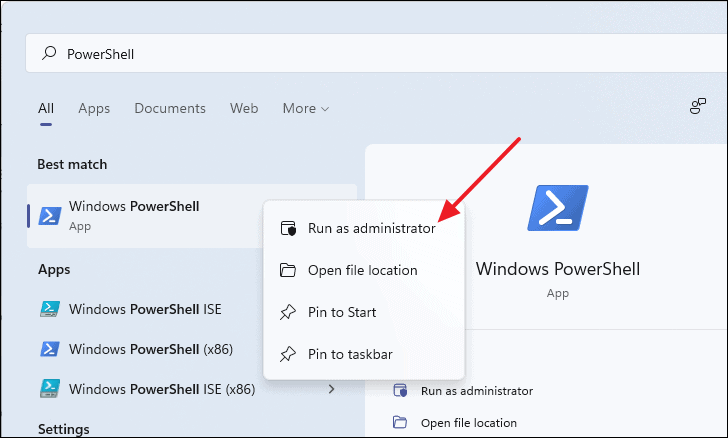Choose Run as administrator in context menu
The height and width of the screenshot is (438, 728).
pos(364,229)
